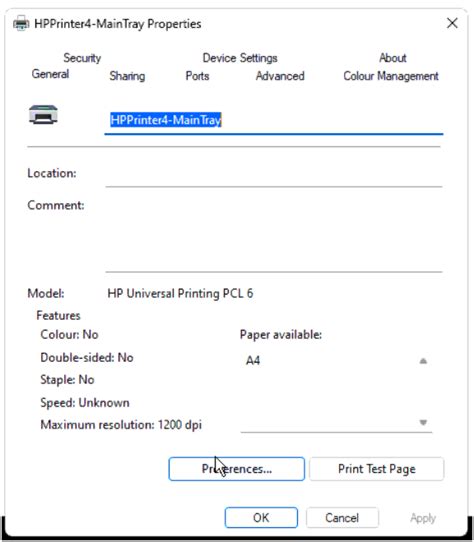Click the printer name field HPPrinter4-MainTray
Screen dimensions: 474x542
coord(273,121)
